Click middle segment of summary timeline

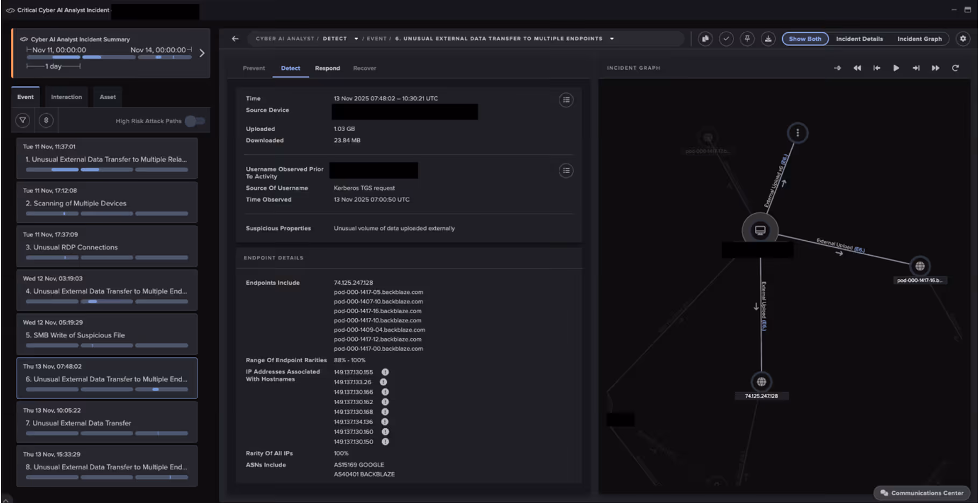click(109, 57)
